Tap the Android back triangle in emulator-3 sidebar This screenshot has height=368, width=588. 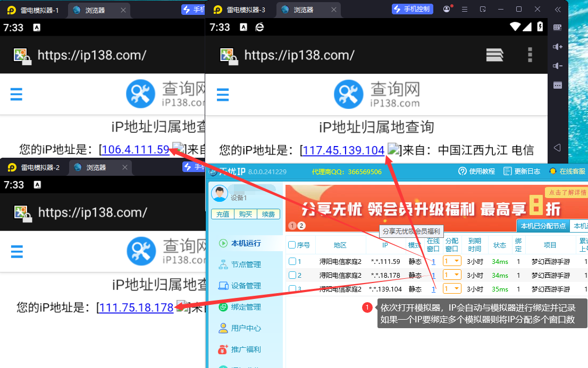click(557, 148)
